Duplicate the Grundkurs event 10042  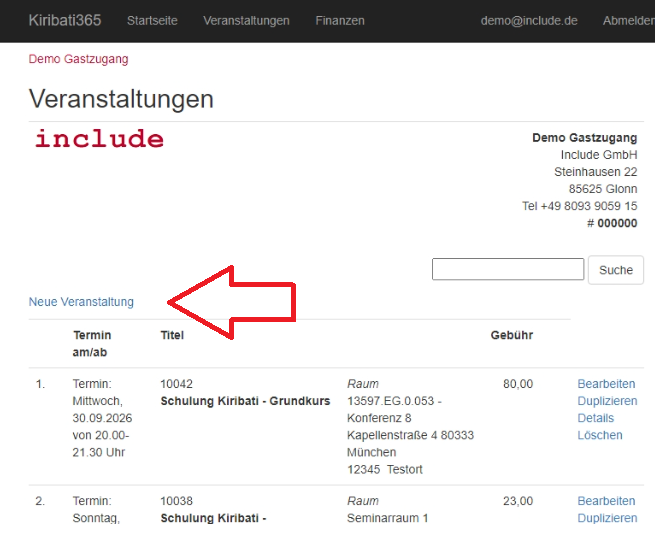point(607,401)
